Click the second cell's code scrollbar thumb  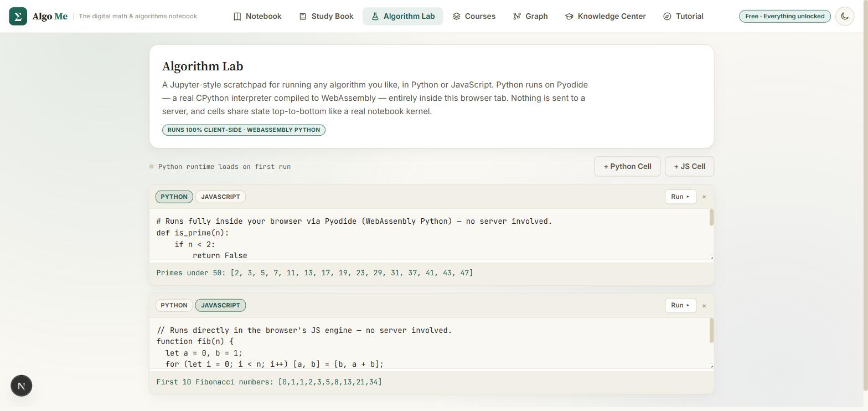pos(711,331)
